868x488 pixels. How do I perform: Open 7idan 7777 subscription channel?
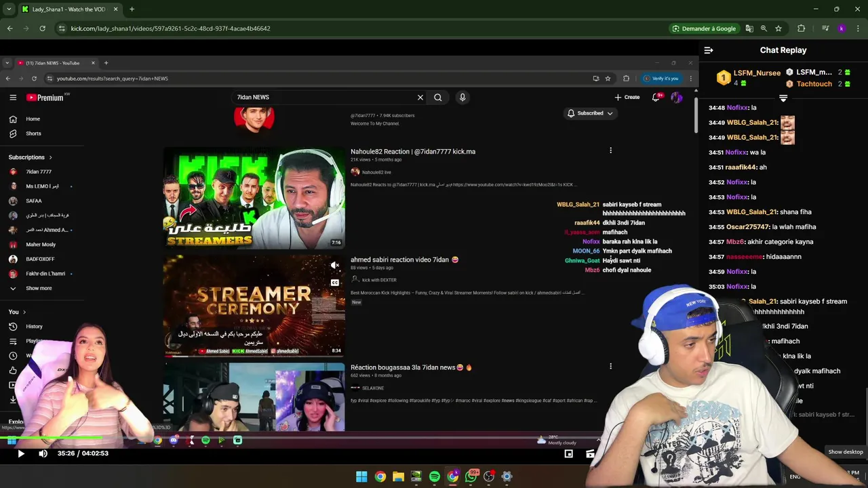pos(39,171)
